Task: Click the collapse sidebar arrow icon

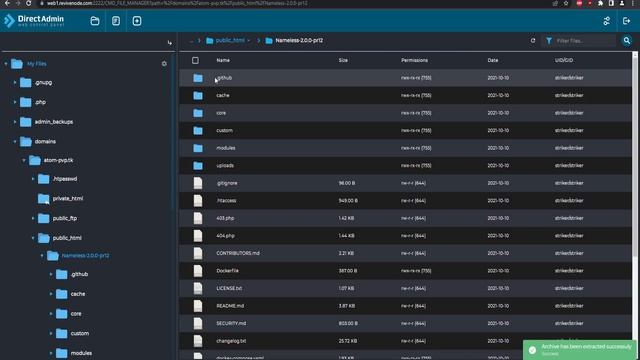Action: 169,42
